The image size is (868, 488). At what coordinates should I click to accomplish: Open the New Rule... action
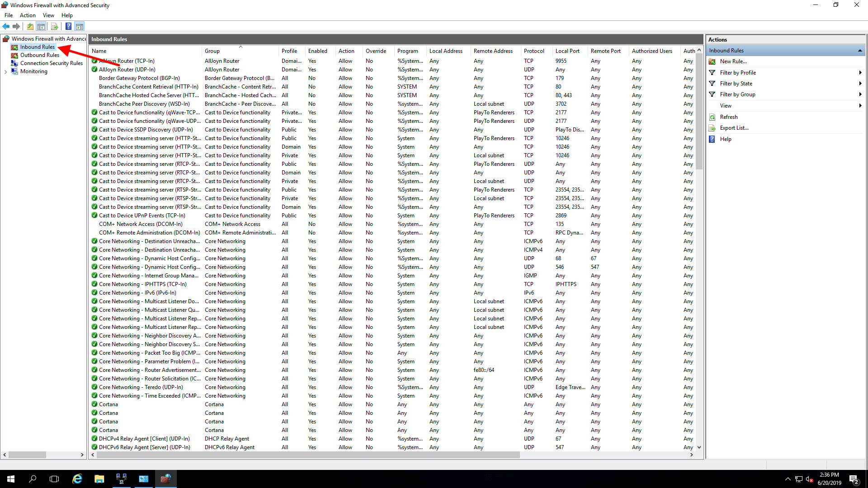pos(733,61)
